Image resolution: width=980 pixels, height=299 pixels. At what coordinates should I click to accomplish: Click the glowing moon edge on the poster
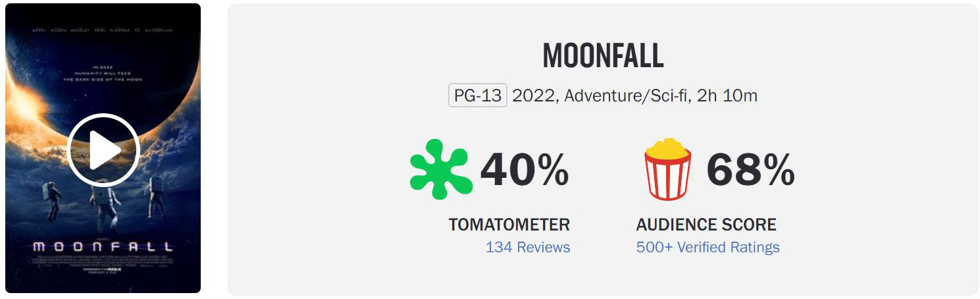(x=26, y=105)
